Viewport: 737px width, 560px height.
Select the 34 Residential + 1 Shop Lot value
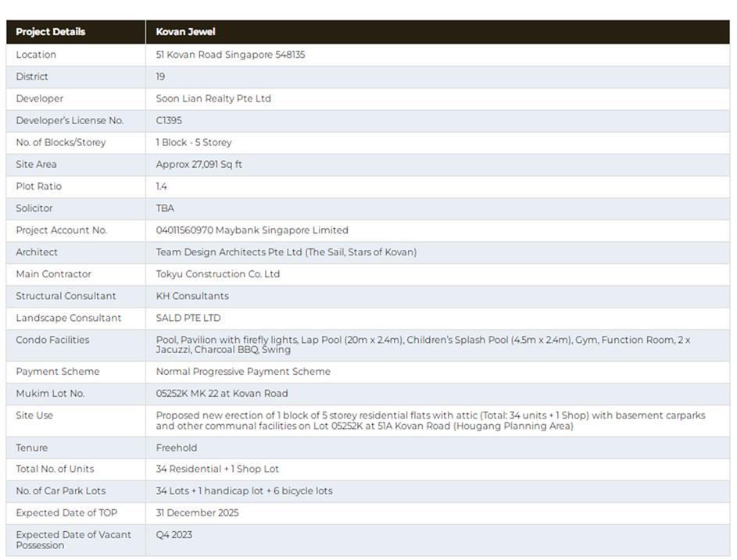point(217,469)
